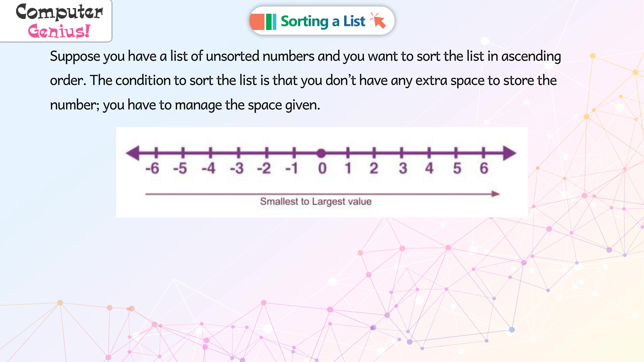Click the -1 label on number line

[x=291, y=168]
